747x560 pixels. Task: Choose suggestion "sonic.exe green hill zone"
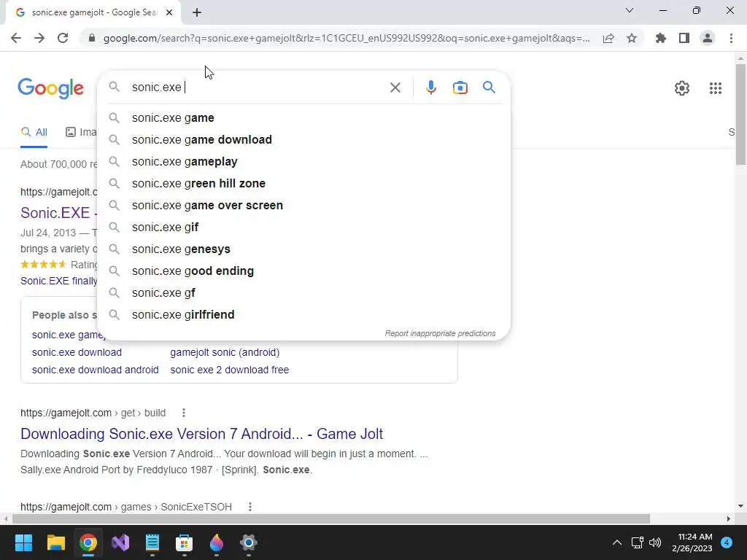click(303, 183)
